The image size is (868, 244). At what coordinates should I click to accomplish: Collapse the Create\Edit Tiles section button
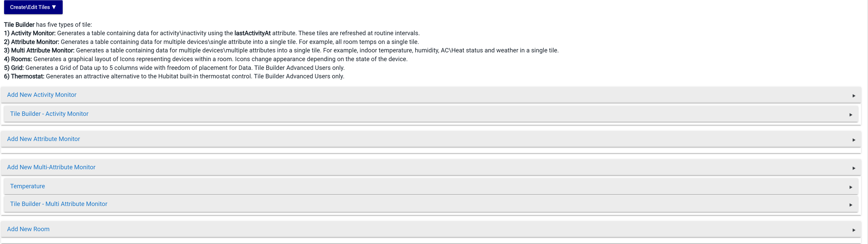tap(33, 7)
